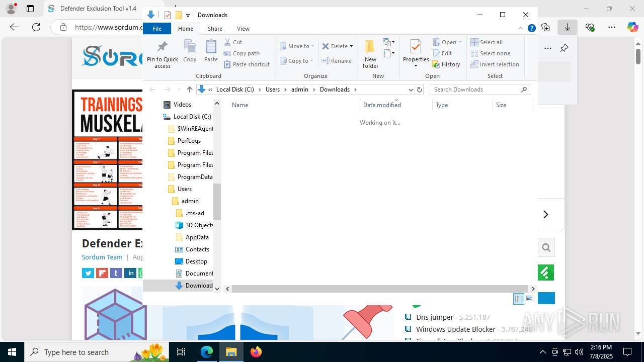Screen dimensions: 644x362
Task: Click Edit in Open group
Action: 442,53
